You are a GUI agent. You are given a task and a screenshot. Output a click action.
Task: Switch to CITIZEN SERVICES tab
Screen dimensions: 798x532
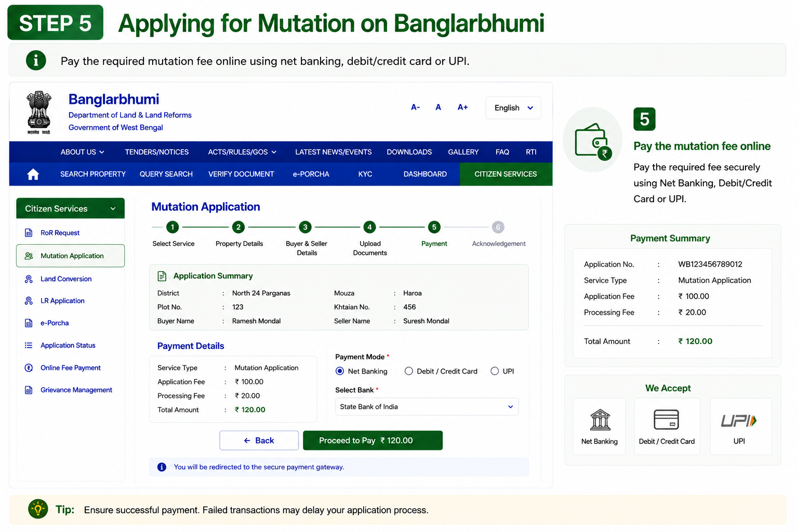pyautogui.click(x=506, y=174)
